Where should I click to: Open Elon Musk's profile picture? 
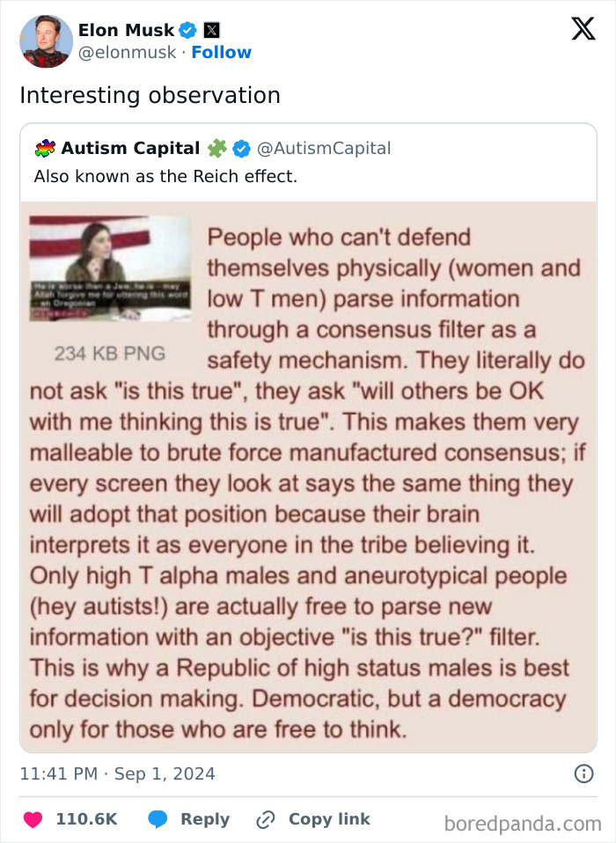[x=46, y=40]
